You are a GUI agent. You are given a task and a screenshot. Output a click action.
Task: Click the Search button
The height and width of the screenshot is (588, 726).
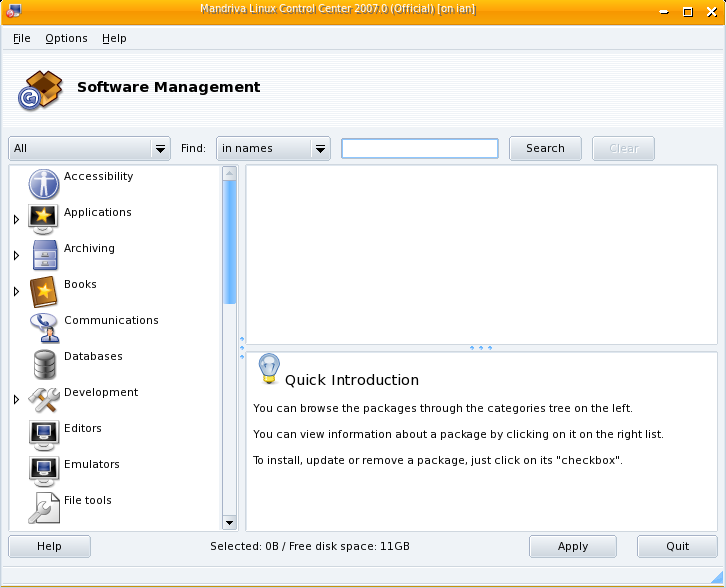[x=545, y=148]
